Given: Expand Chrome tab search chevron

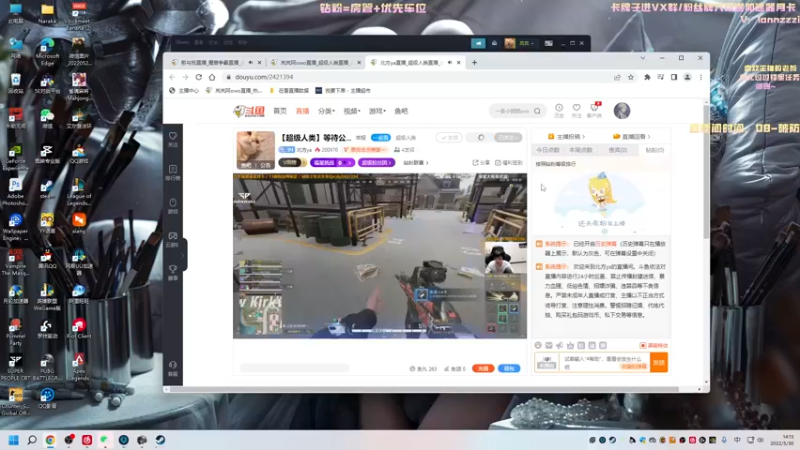Looking at the screenshot, I should pyautogui.click(x=642, y=58).
